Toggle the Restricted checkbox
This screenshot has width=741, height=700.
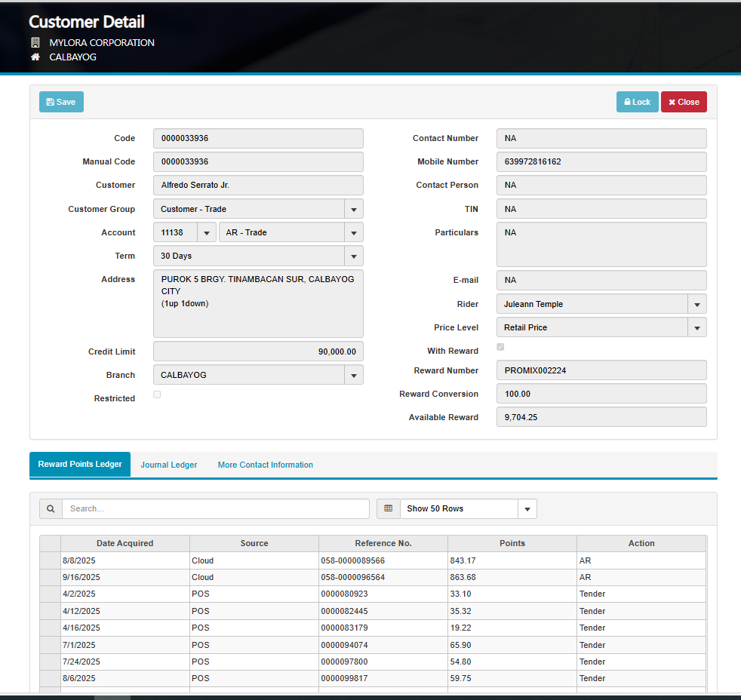pyautogui.click(x=157, y=395)
